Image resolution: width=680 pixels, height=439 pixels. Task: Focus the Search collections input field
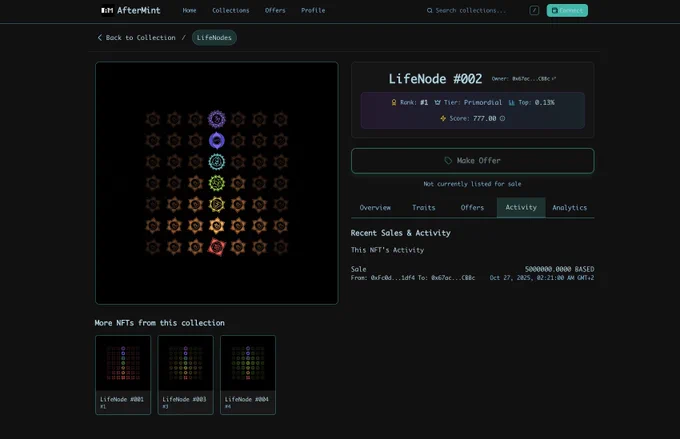[x=471, y=10]
